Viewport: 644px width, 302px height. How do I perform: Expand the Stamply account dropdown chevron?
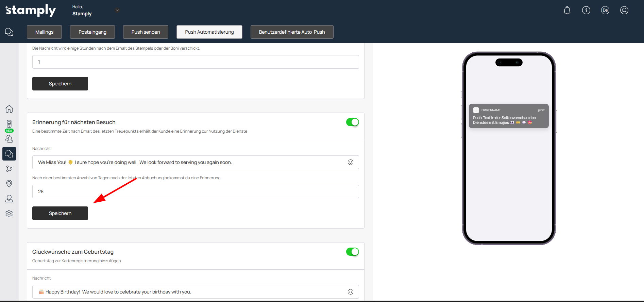tap(117, 10)
